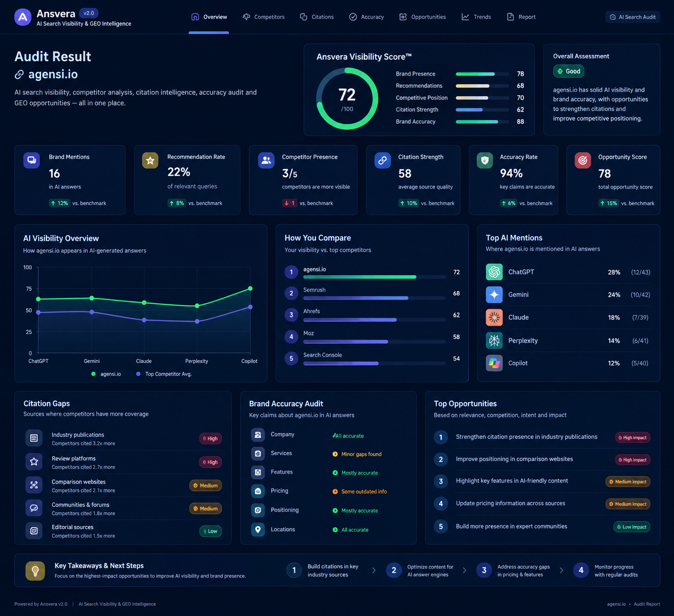Viewport: 674px width, 616px height.
Task: Click the Locations pin icon
Action: [258, 529]
